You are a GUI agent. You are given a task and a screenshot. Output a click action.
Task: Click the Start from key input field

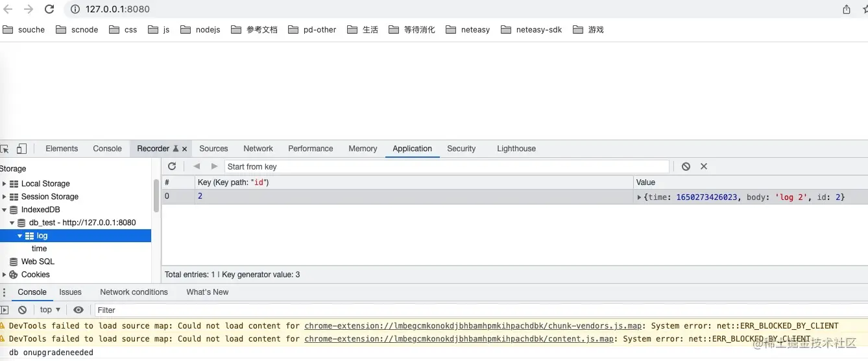click(x=446, y=167)
